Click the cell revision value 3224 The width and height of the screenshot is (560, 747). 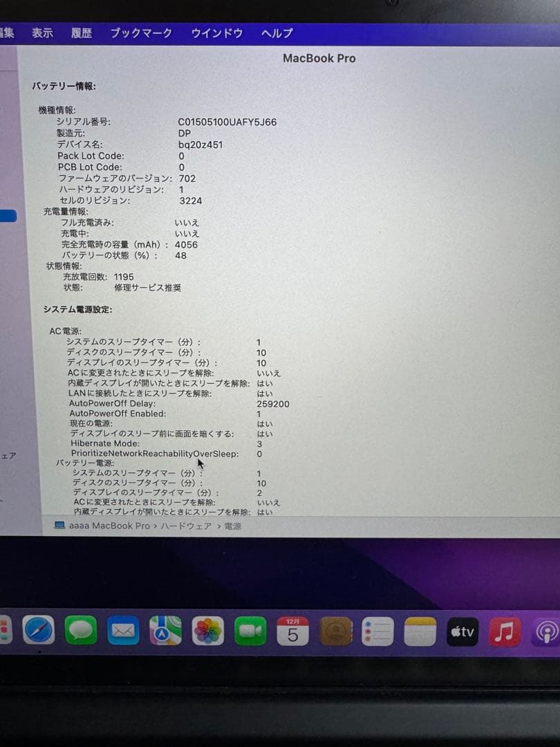point(191,201)
